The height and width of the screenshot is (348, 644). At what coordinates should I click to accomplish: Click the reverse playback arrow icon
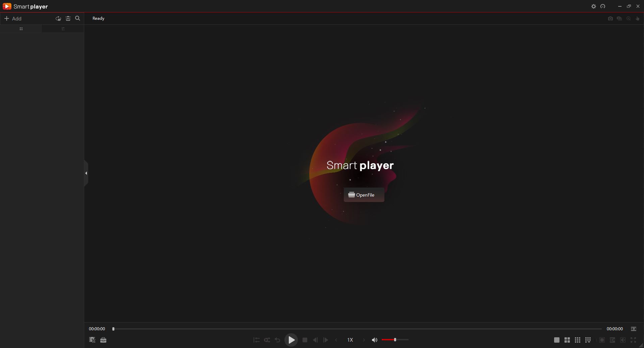coord(277,340)
